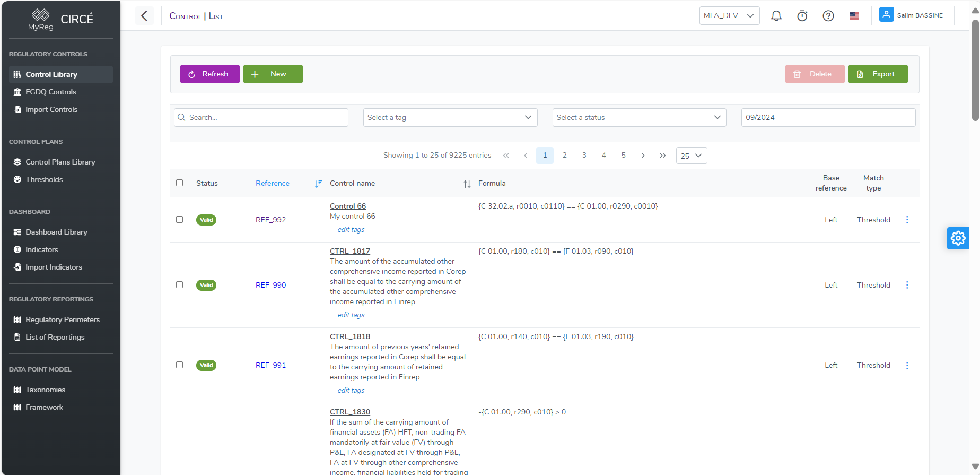Sort by Control name column arrows
The image size is (980, 475).
pyautogui.click(x=467, y=184)
